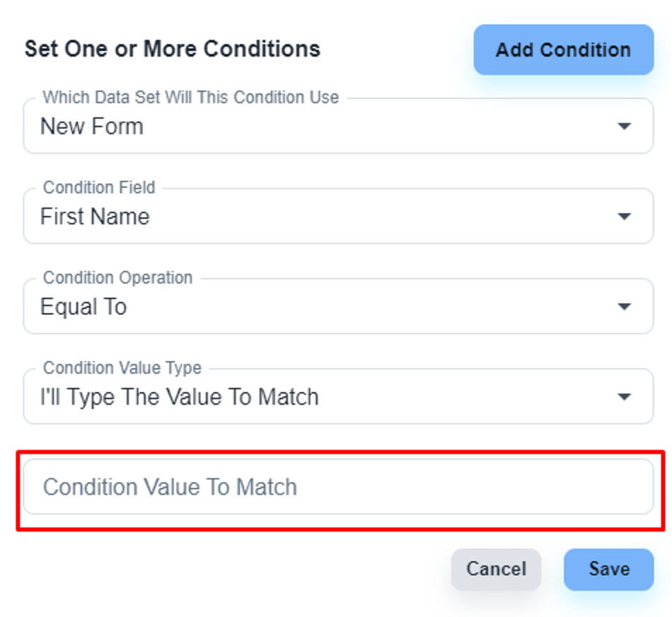The width and height of the screenshot is (672, 617).
Task: Click the Condition Field label text
Action: (99, 188)
